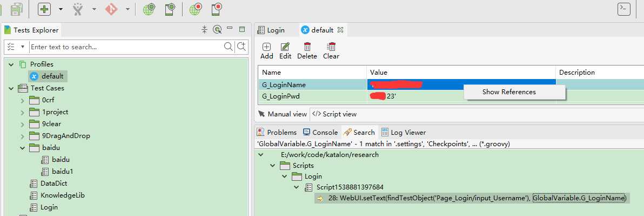Expand the 9DragAndDrop folder
The height and width of the screenshot is (216, 644).
[x=22, y=136]
